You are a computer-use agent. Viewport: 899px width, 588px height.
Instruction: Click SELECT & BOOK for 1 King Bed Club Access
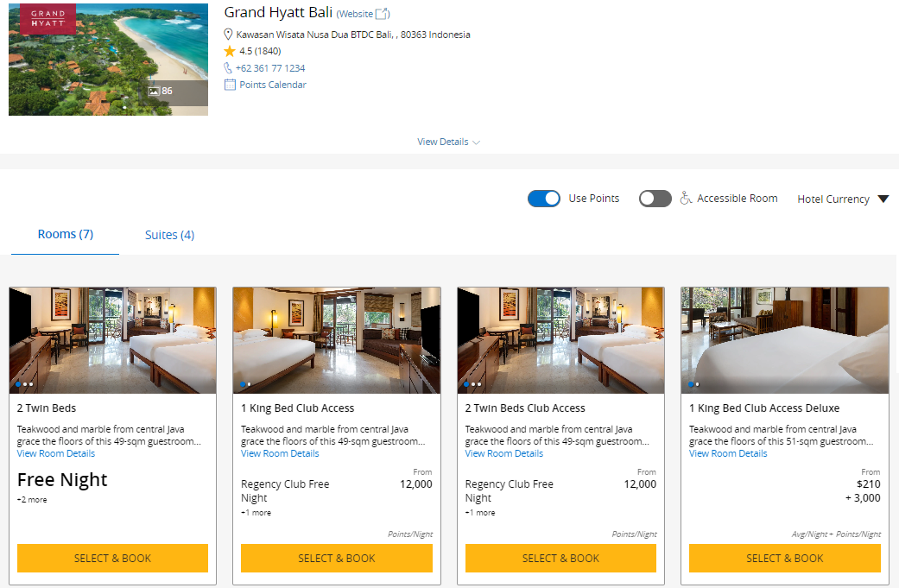(336, 558)
